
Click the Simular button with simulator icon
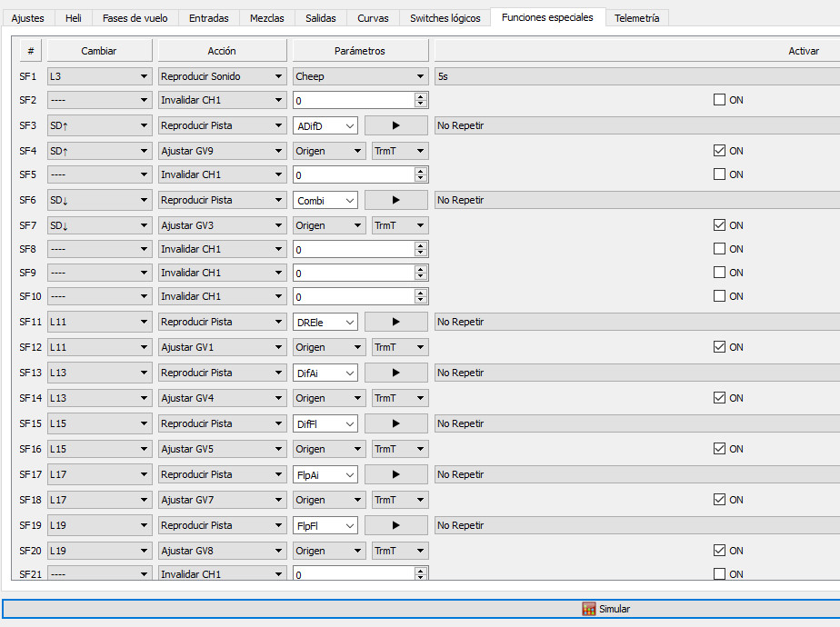point(606,609)
